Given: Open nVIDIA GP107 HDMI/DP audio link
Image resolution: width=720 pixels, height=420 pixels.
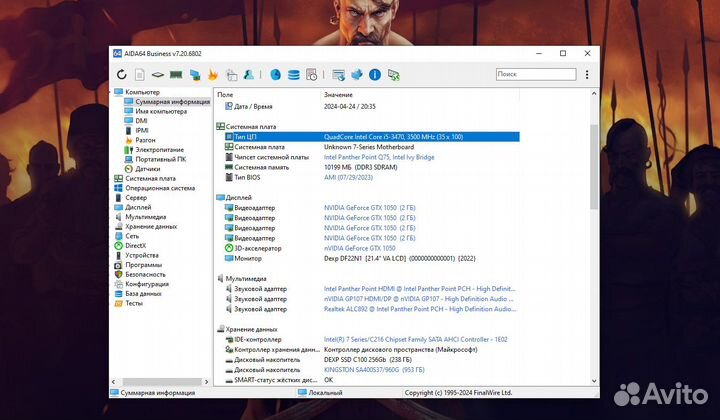Looking at the screenshot, I should (x=419, y=299).
